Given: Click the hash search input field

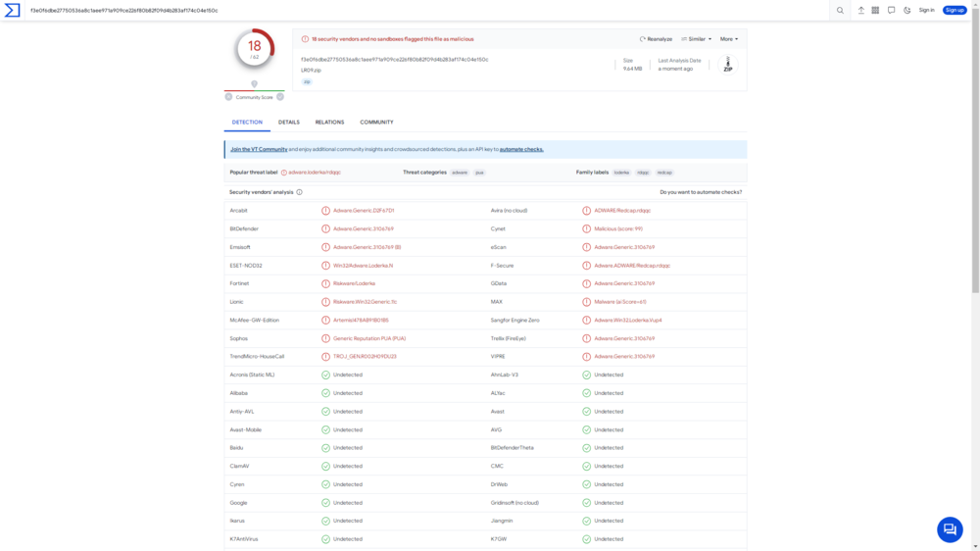Looking at the screenshot, I should point(392,11).
